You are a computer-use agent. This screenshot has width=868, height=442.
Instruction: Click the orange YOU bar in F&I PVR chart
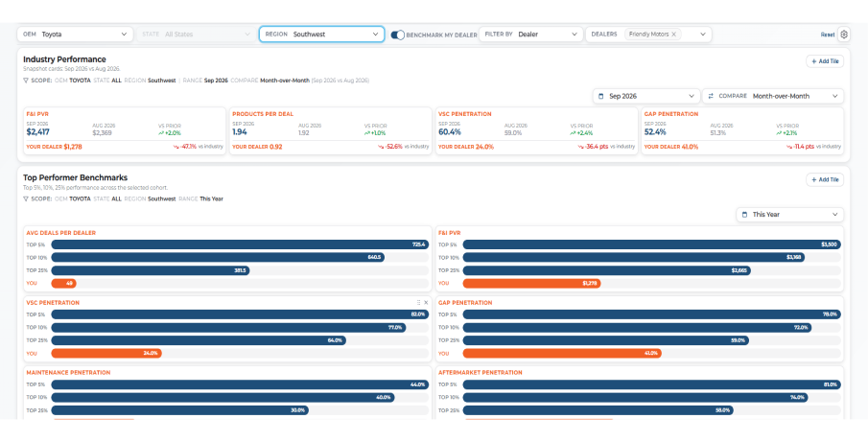tap(531, 283)
